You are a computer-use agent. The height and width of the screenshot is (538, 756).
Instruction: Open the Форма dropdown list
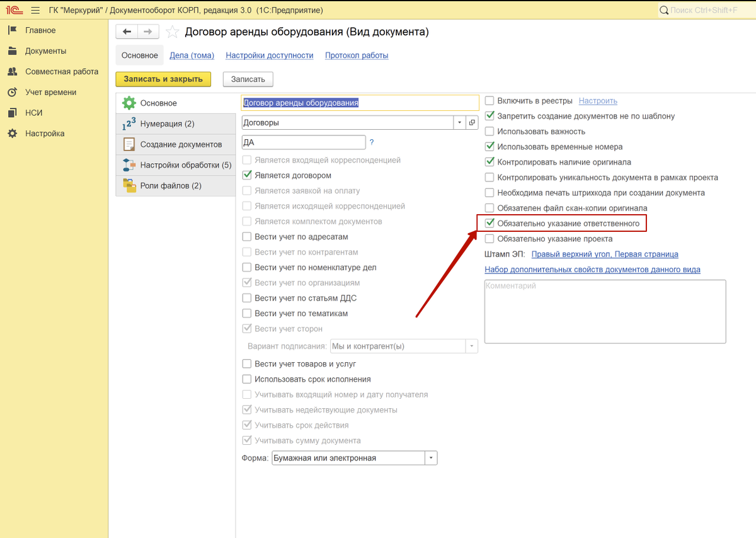pos(431,458)
